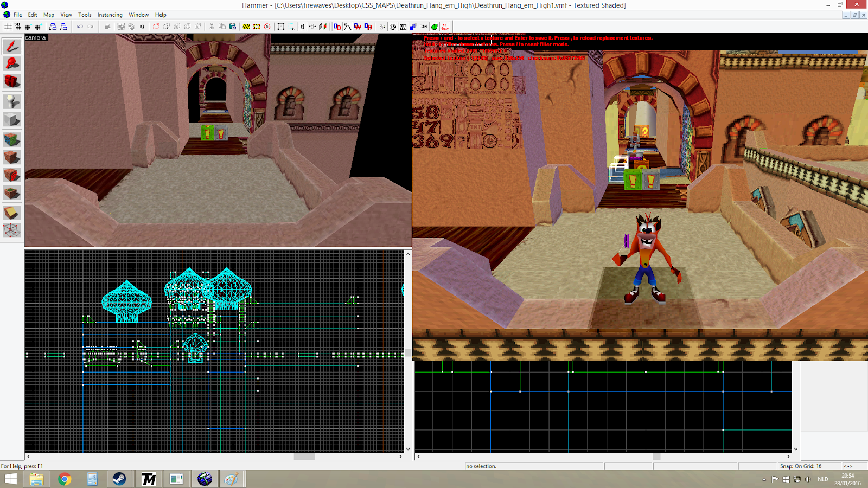Toggle the texture lock 'tl' button
The height and width of the screenshot is (488, 868).
coord(302,27)
